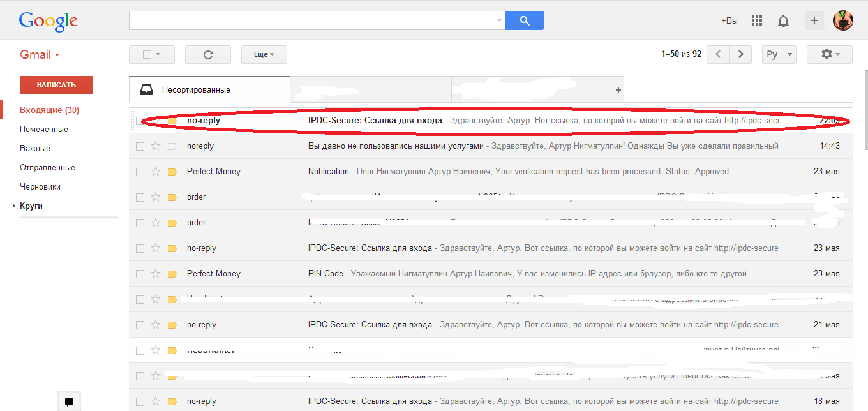Screen dimensions: 868x411
Task: Open Важные folder
Action: [35, 149]
